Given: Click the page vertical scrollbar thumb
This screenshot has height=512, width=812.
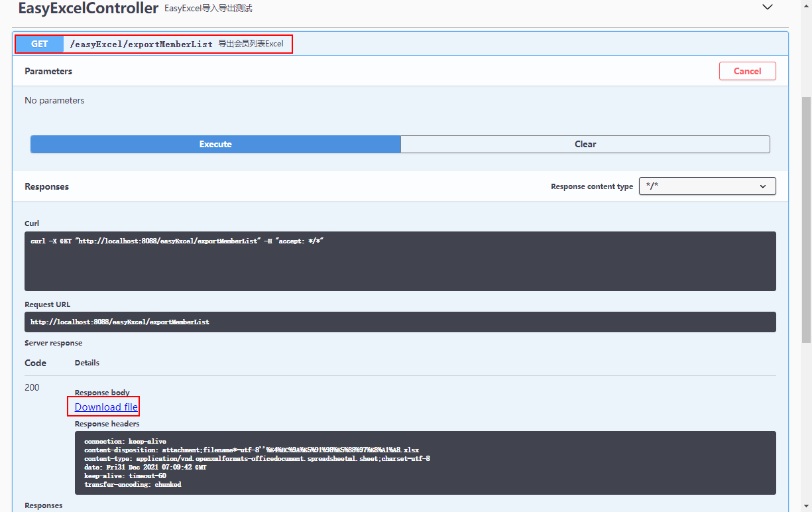Looking at the screenshot, I should click(806, 219).
